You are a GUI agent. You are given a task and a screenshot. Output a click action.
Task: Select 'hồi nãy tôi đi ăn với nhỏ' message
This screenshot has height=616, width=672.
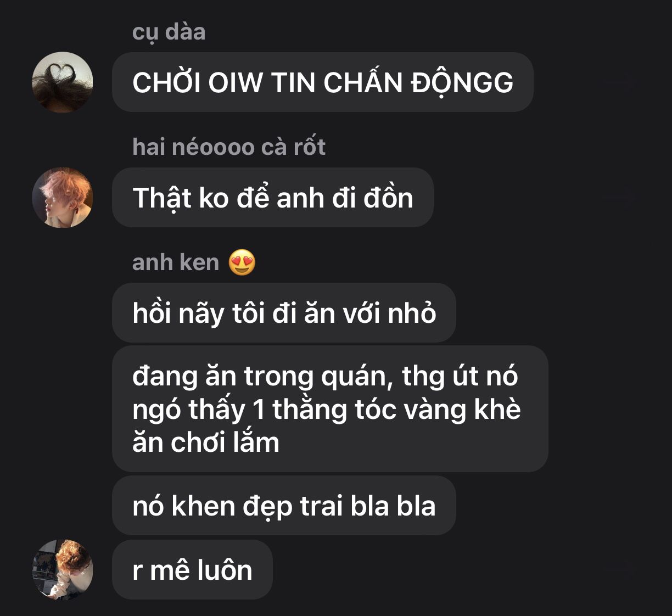click(x=284, y=313)
